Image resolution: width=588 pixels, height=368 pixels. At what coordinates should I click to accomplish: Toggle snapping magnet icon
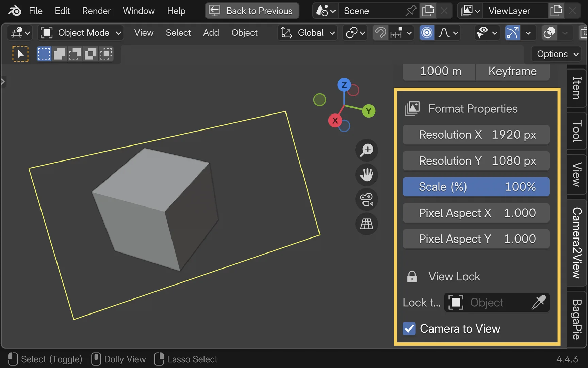[380, 33]
